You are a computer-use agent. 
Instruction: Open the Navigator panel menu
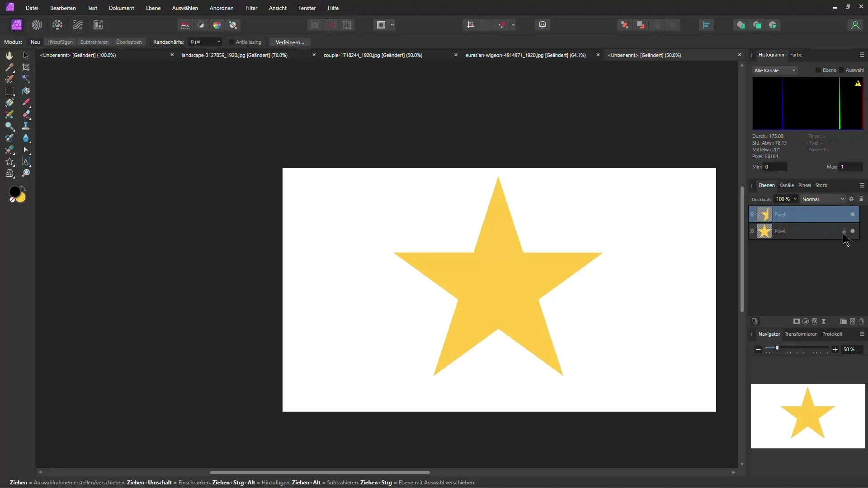[862, 334]
